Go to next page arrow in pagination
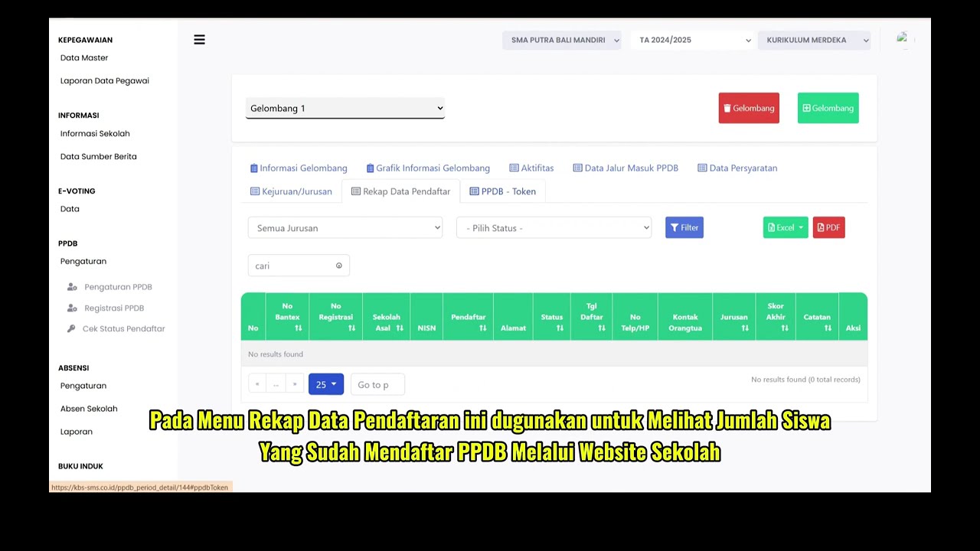 point(295,384)
